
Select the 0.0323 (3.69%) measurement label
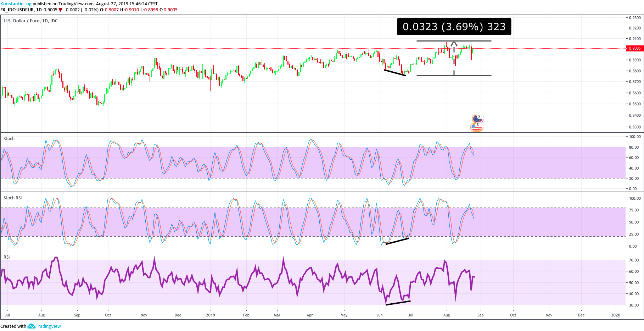[x=454, y=27]
